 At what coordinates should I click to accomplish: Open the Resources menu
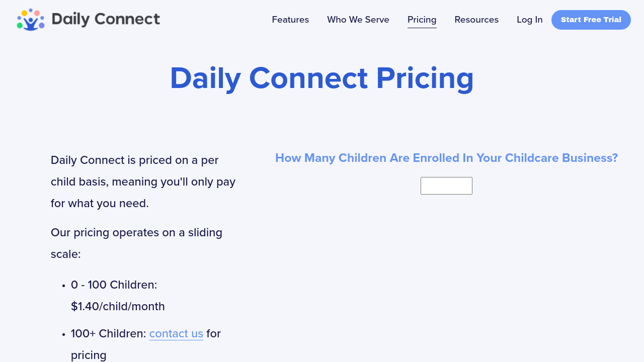click(476, 20)
